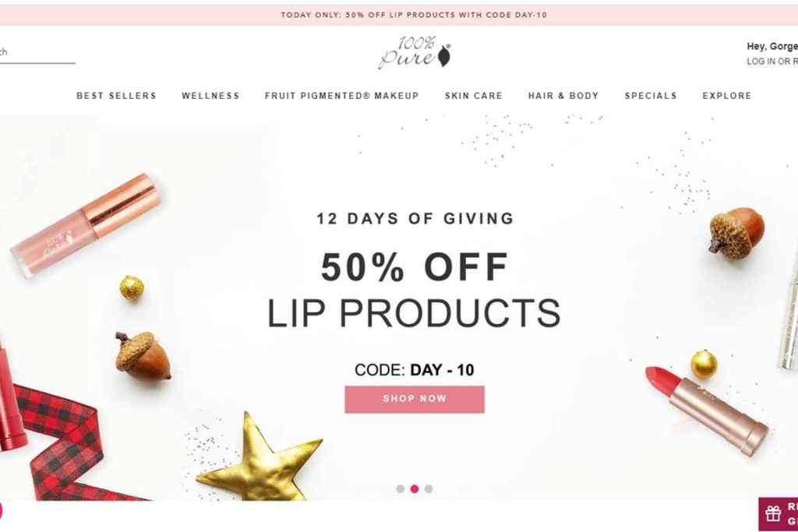798x532 pixels.
Task: Open the Wellness menu
Action: click(x=210, y=96)
